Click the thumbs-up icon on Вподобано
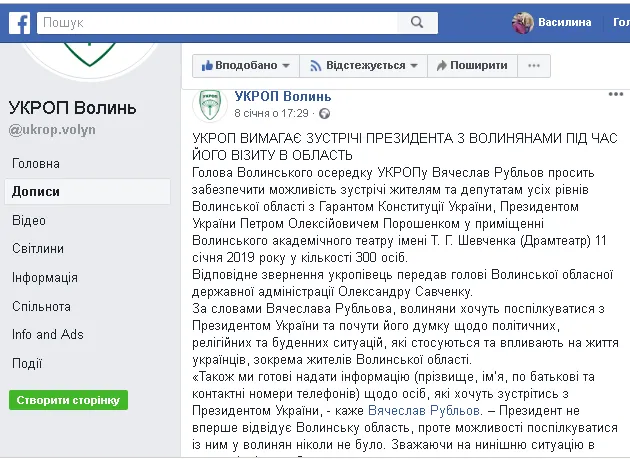The image size is (630, 459). [x=207, y=66]
